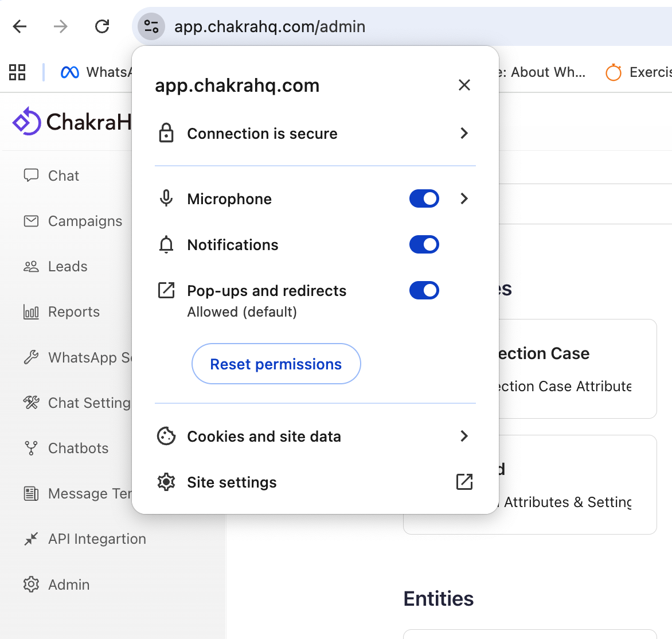Close the site information popup
Viewport: 672px width, 639px height.
[464, 85]
